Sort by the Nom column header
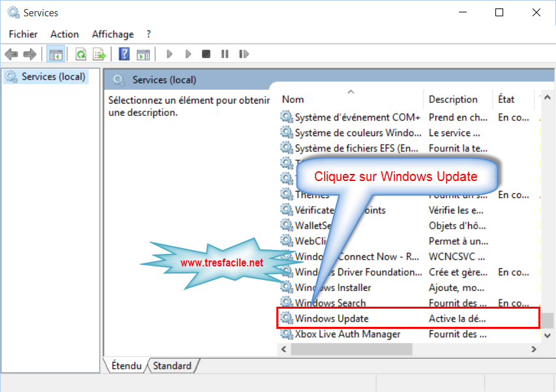The height and width of the screenshot is (392, 556). [x=293, y=100]
